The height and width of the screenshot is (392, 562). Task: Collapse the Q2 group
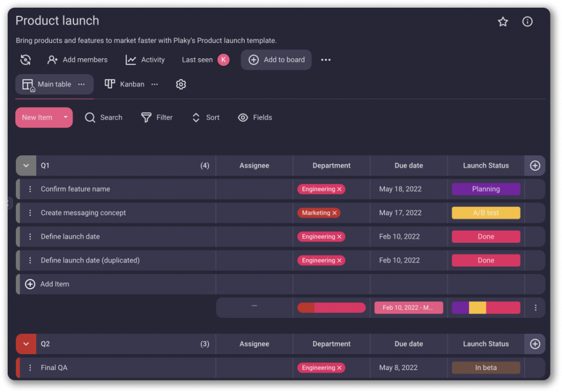pos(26,344)
